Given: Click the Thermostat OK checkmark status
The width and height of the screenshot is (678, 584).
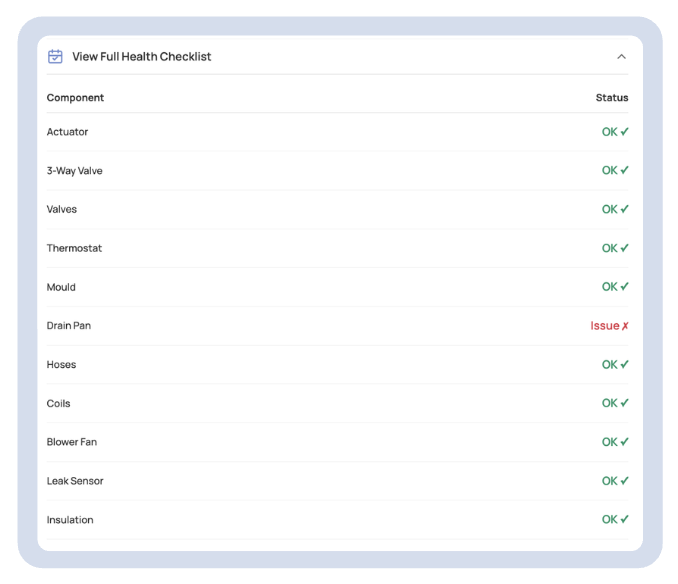Looking at the screenshot, I should (x=615, y=249).
